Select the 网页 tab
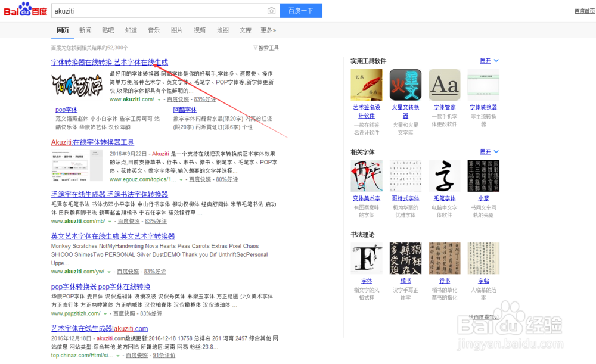The width and height of the screenshot is (596, 364). 63,30
